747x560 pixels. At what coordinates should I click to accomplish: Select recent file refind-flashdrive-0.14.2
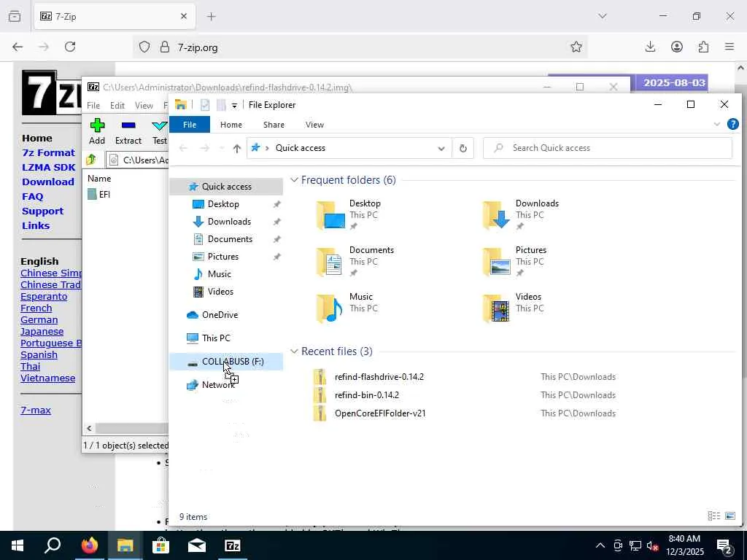[x=379, y=377]
